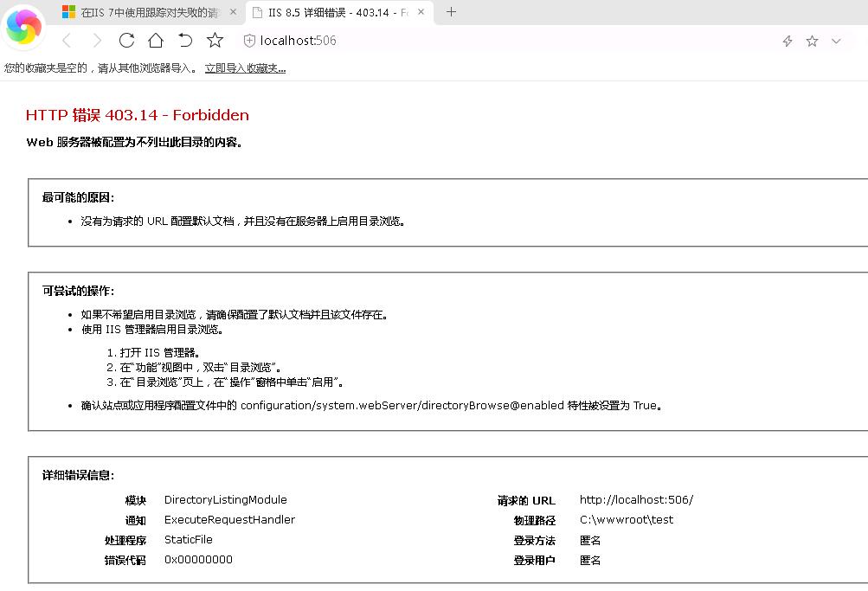Expand the chevron dropdown at toolbar right
Viewport: 868px width, 591px height.
[x=836, y=41]
